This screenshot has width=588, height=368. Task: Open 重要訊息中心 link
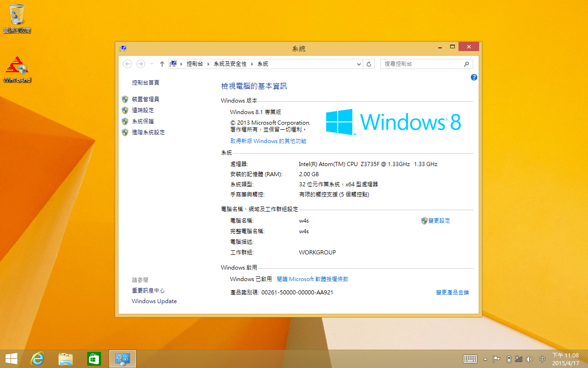tap(148, 291)
